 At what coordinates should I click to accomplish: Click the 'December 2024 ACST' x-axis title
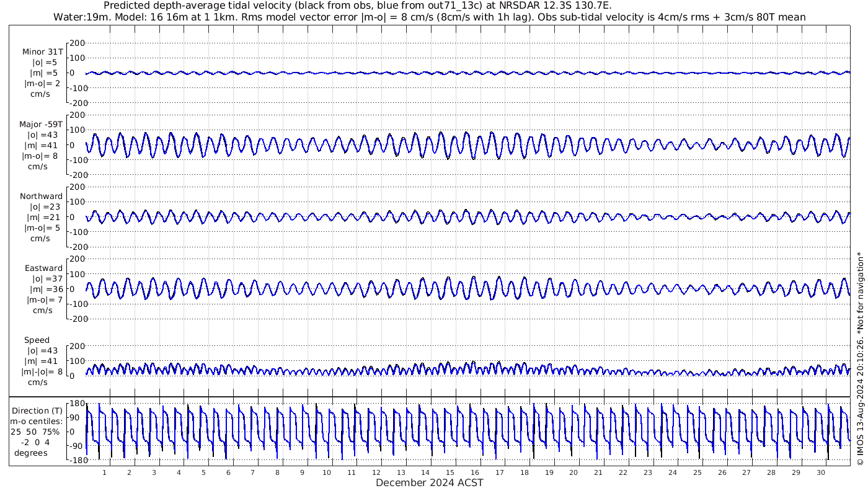[x=430, y=483]
